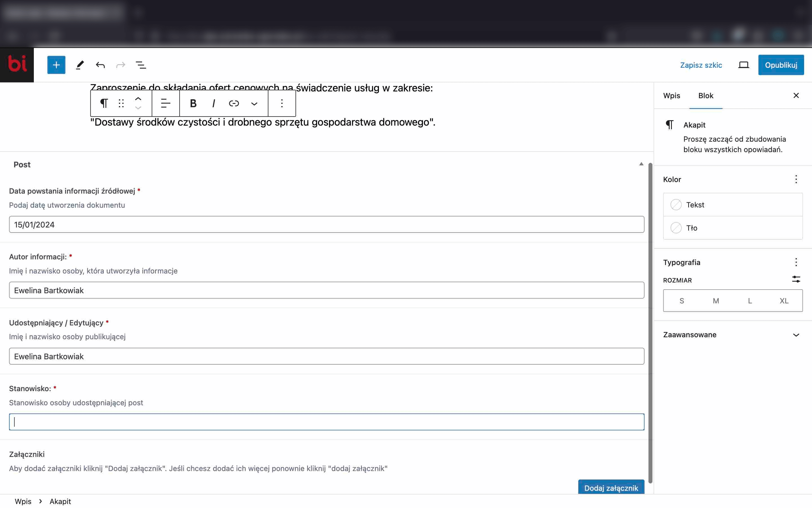The width and height of the screenshot is (812, 508).
Task: Pick the Tekst color swatch
Action: click(676, 205)
